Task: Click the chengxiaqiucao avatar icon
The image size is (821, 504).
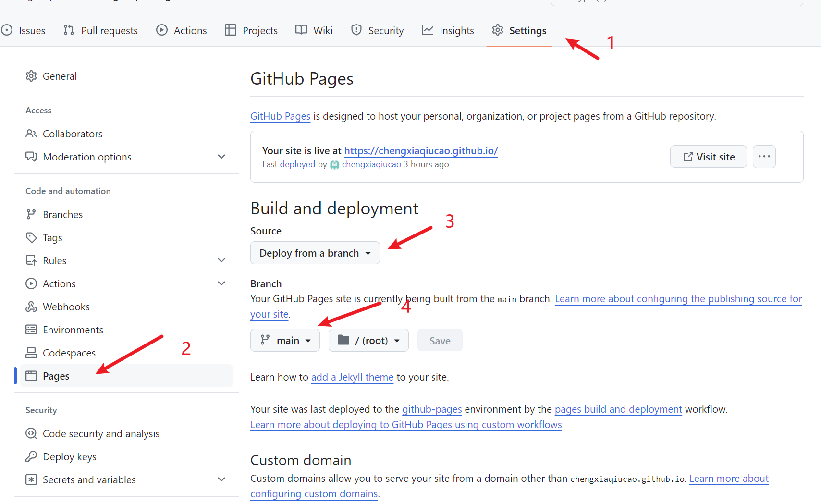Action: click(334, 165)
